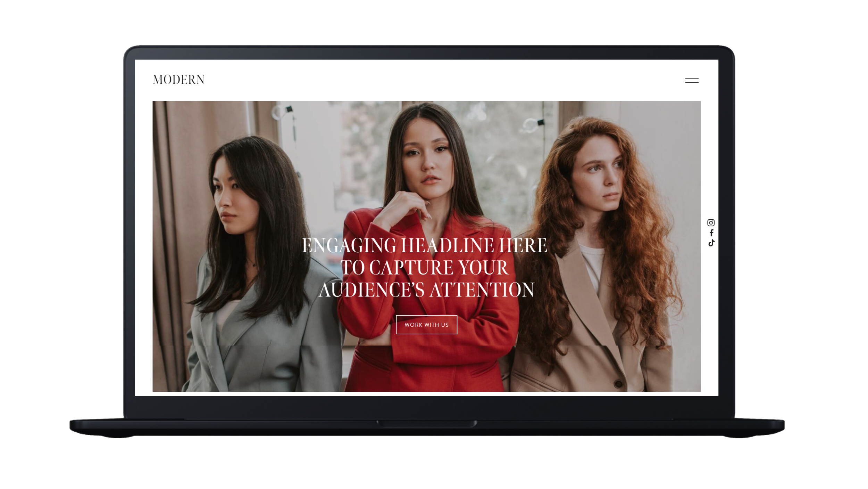Click the laptop's bottom hinge notch
The width and height of the screenshot is (868, 489).
pyautogui.click(x=426, y=424)
